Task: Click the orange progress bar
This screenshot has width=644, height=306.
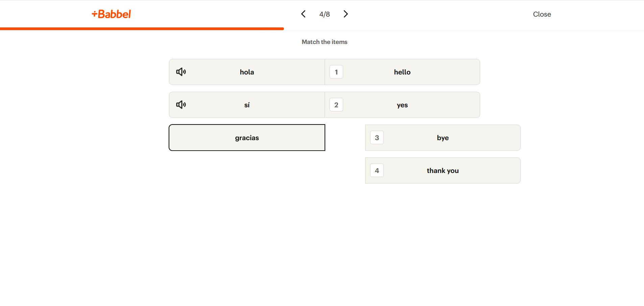Action: [142, 29]
